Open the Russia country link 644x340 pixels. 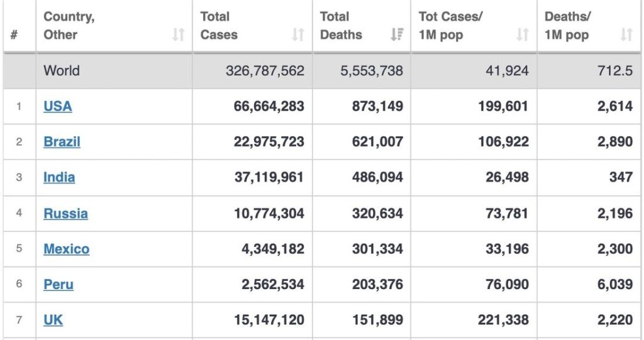pyautogui.click(x=65, y=213)
